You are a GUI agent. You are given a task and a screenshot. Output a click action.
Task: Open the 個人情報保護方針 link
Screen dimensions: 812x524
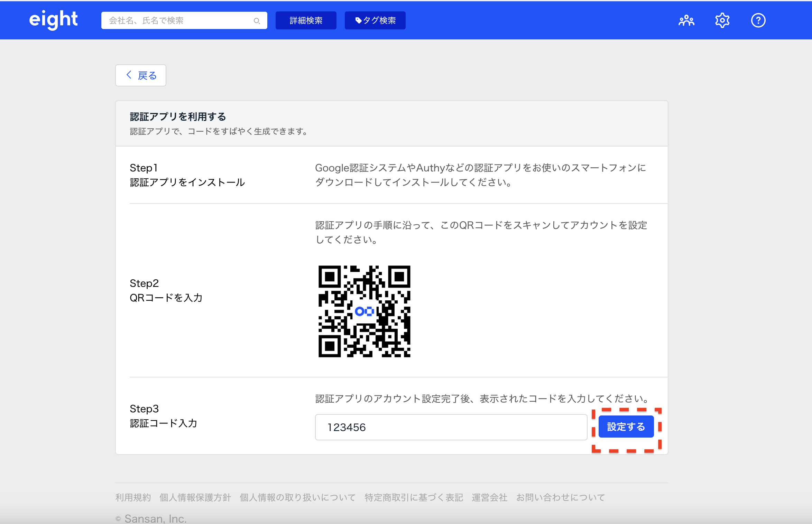coord(195,497)
